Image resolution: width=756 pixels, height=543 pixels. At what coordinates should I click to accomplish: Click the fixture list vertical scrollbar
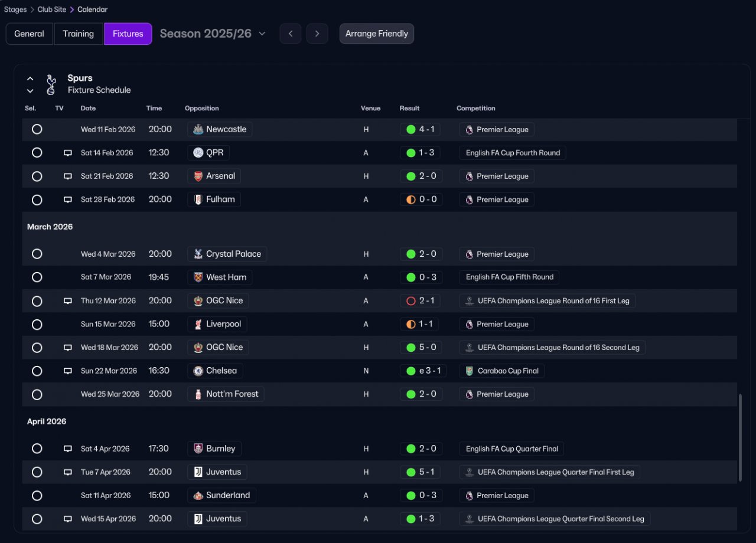739,437
